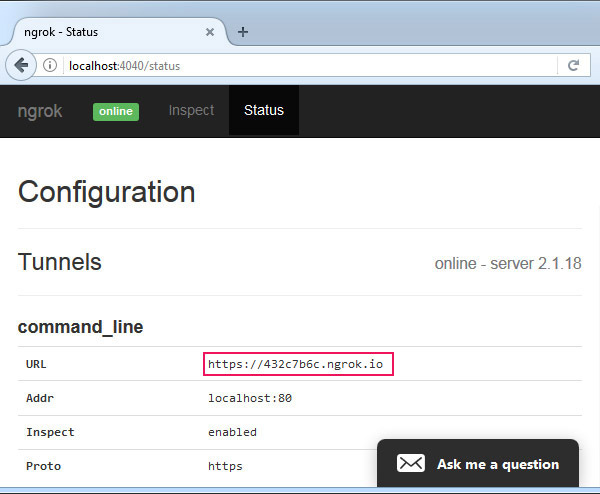600x494 pixels.
Task: Reload the page with the refresh icon
Action: tap(573, 65)
